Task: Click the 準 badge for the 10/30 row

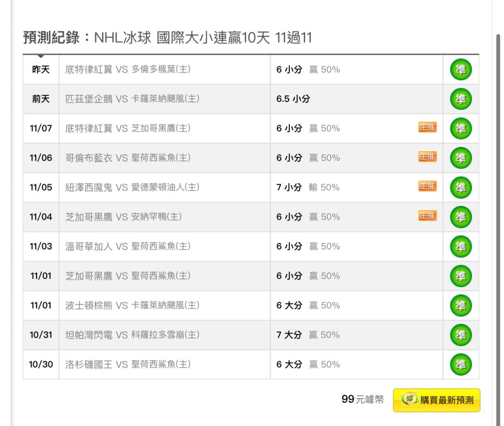Action: pyautogui.click(x=461, y=364)
